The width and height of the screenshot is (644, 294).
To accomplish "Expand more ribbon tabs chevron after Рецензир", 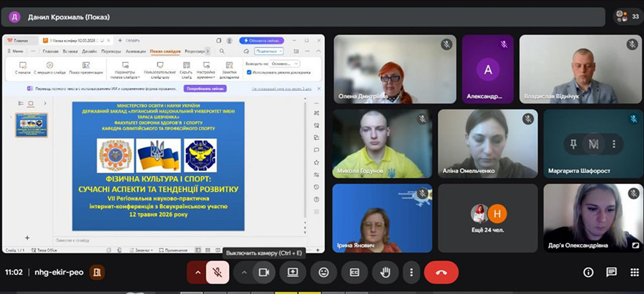I will (208, 52).
